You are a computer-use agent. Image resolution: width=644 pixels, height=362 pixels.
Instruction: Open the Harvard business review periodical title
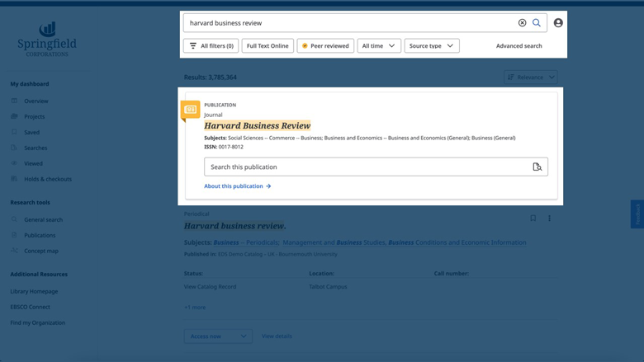click(x=235, y=226)
